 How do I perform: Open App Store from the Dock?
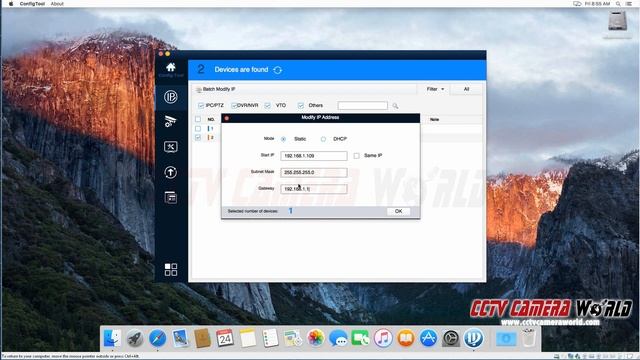click(428, 338)
